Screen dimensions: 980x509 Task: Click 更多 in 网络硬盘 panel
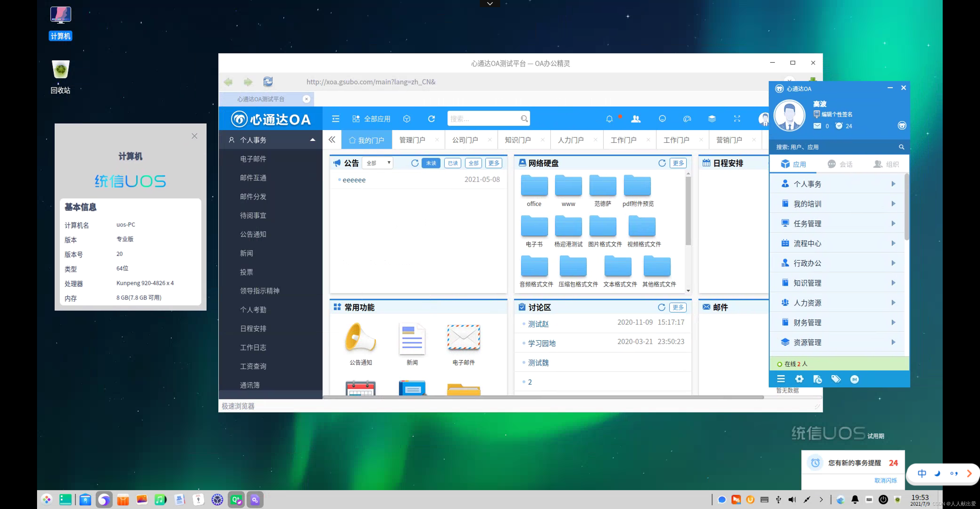678,163
